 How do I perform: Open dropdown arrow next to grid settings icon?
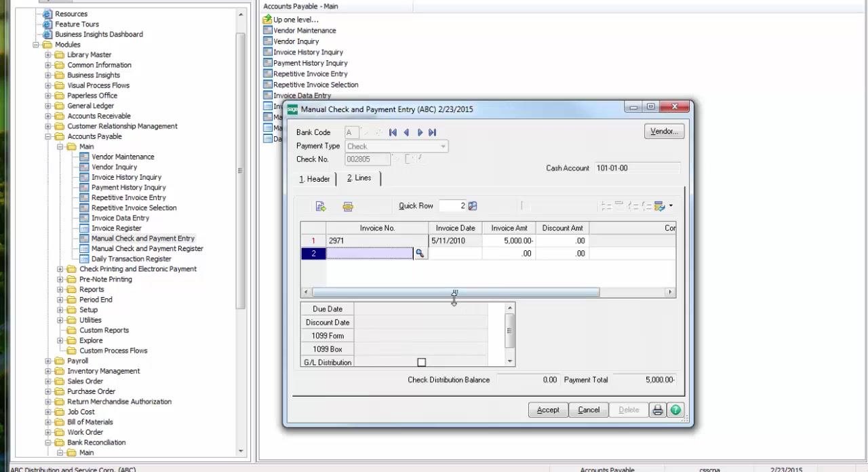[671, 205]
